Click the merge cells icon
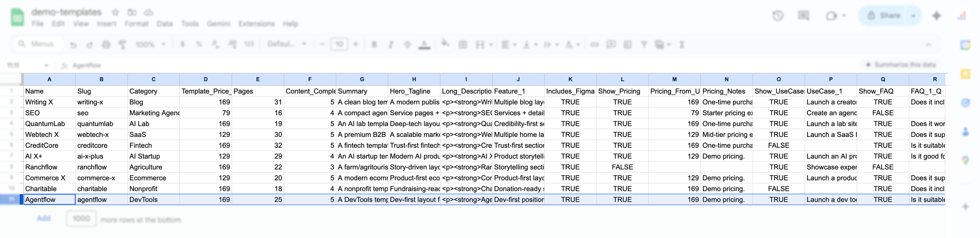The width and height of the screenshot is (980, 238). point(480,45)
